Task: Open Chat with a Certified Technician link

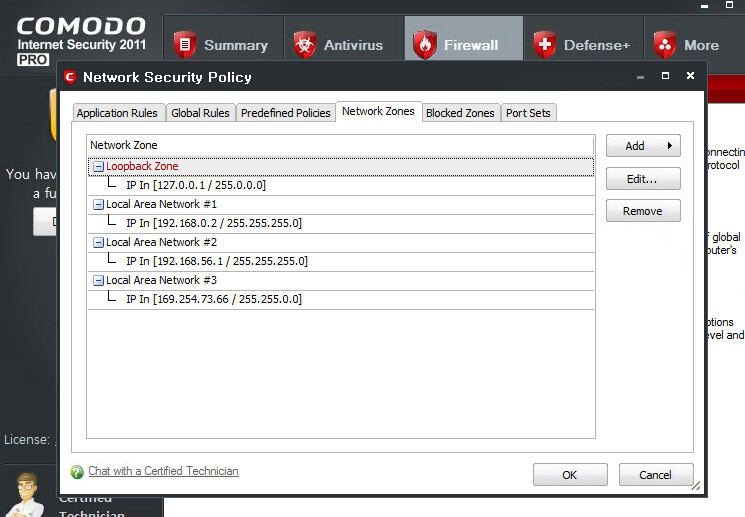Action: tap(163, 471)
